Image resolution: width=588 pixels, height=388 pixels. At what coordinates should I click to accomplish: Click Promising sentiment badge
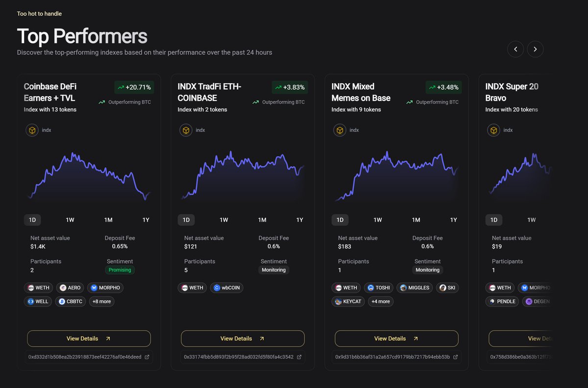pyautogui.click(x=120, y=270)
